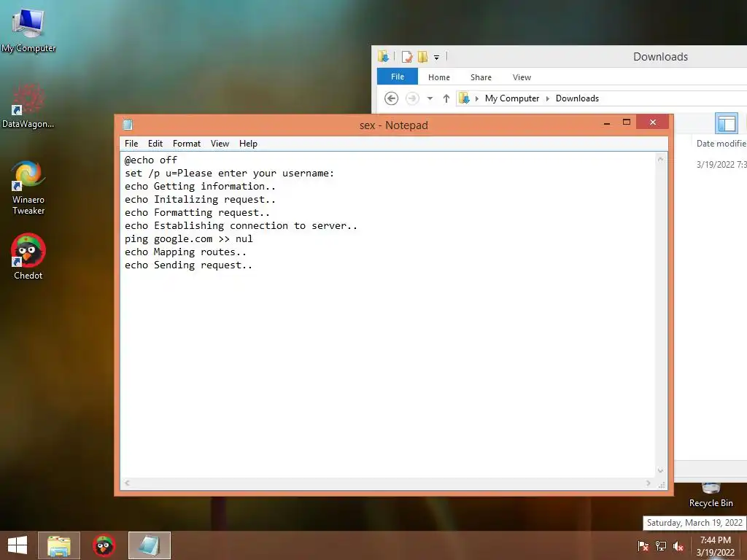Close the sex - Notepad window

pyautogui.click(x=653, y=122)
